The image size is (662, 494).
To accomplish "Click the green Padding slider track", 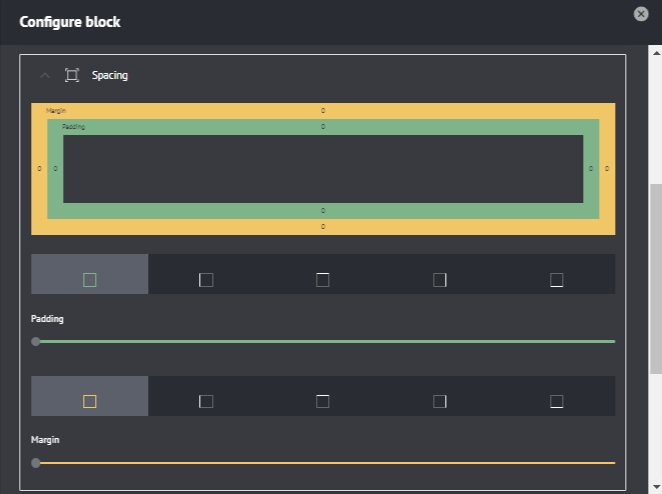I will point(325,341).
